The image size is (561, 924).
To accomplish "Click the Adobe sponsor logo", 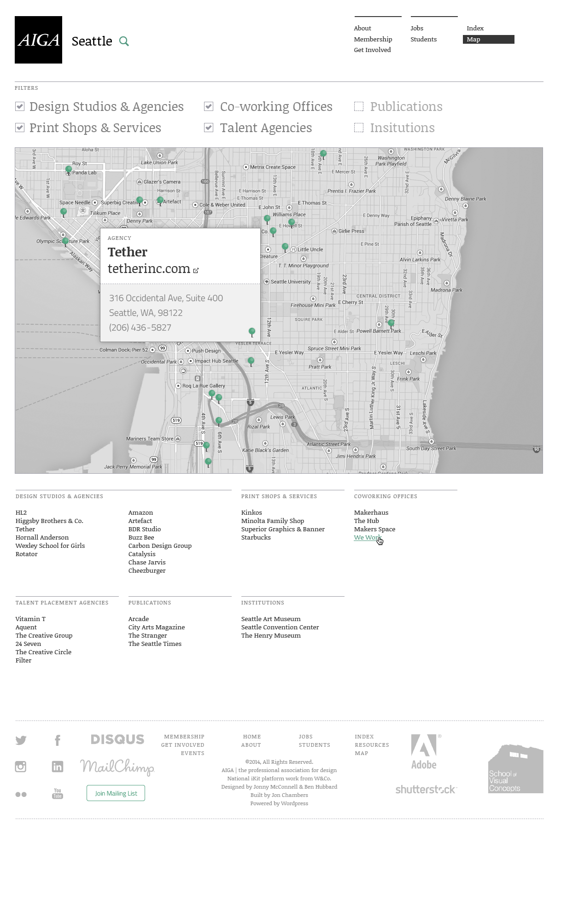I will pos(424,752).
